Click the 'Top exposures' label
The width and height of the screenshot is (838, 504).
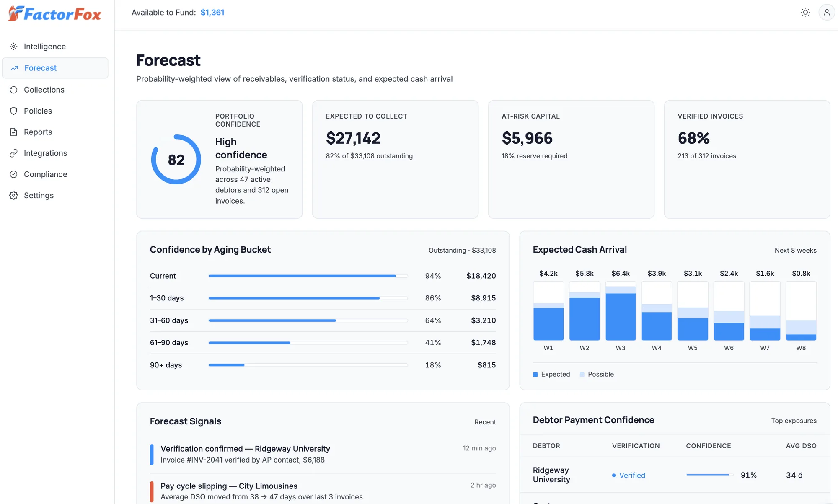coord(794,421)
